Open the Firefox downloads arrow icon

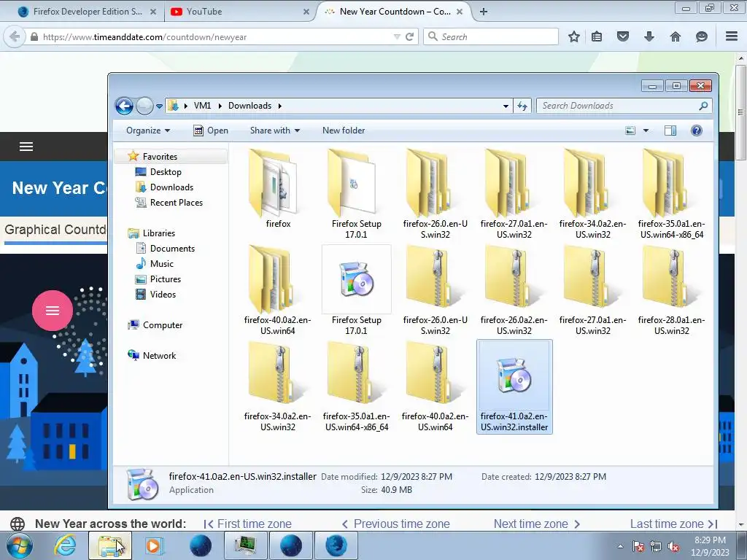(649, 36)
